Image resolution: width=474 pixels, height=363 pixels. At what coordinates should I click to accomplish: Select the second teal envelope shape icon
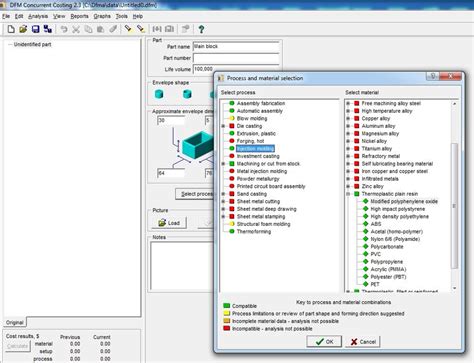click(x=187, y=94)
